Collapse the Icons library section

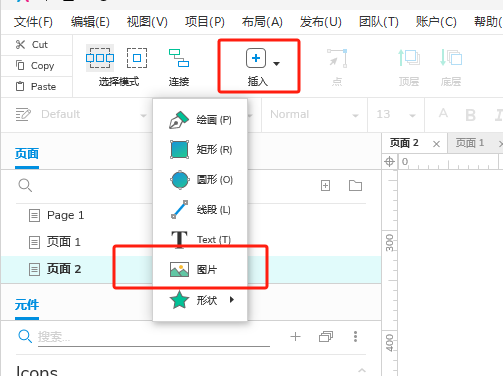point(362,370)
